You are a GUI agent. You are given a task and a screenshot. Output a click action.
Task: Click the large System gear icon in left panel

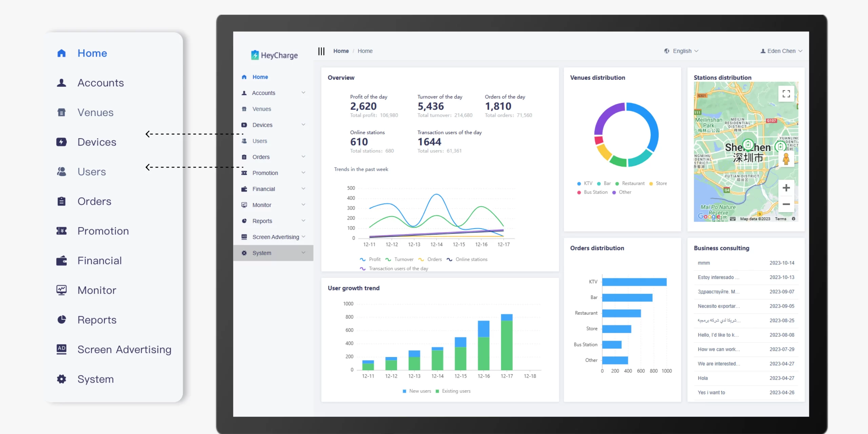(x=61, y=379)
